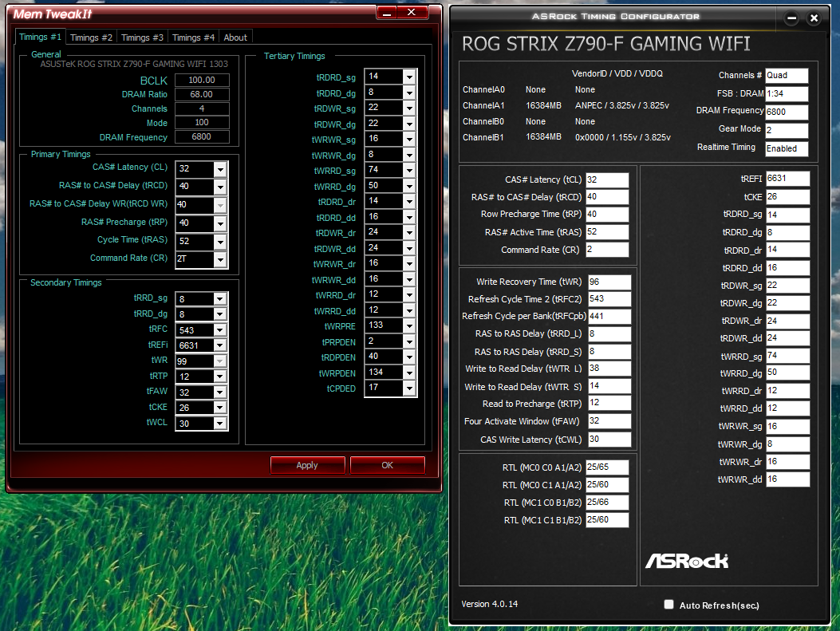Switch to the Timings #2 tab
Screen dimensions: 840x631
pos(91,37)
